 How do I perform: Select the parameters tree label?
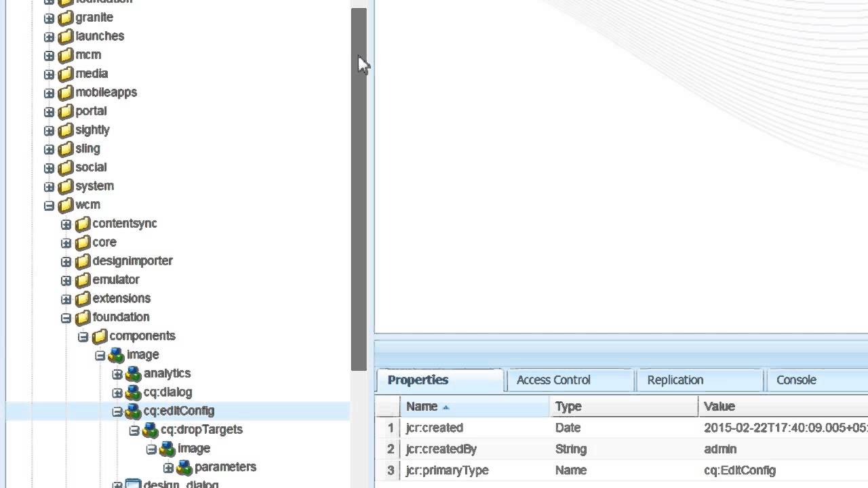click(x=225, y=467)
